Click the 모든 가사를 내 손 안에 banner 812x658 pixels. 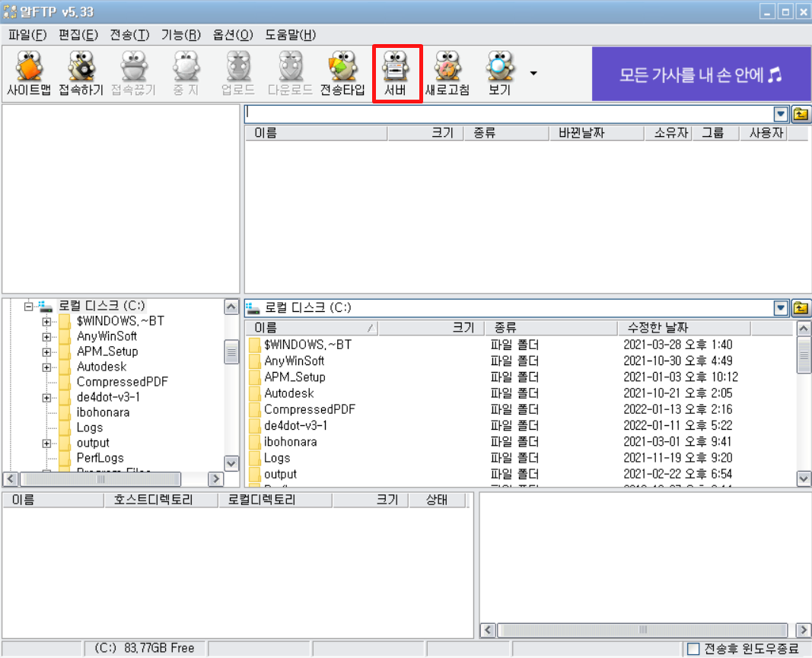[701, 75]
